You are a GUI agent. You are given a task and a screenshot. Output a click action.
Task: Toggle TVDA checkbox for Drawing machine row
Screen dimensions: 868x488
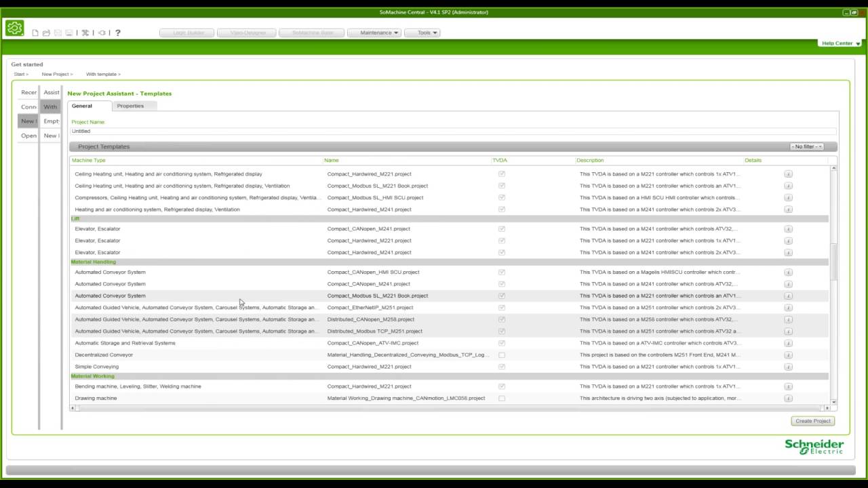click(x=502, y=398)
